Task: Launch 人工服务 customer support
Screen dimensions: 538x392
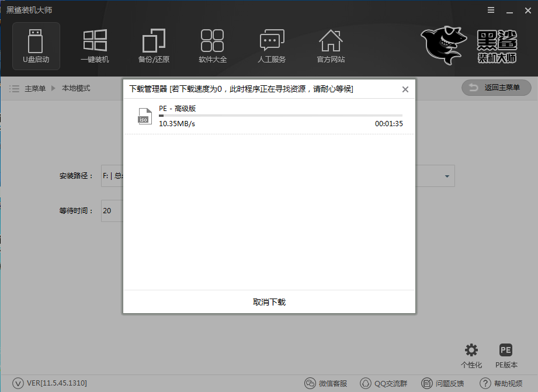Action: point(271,46)
